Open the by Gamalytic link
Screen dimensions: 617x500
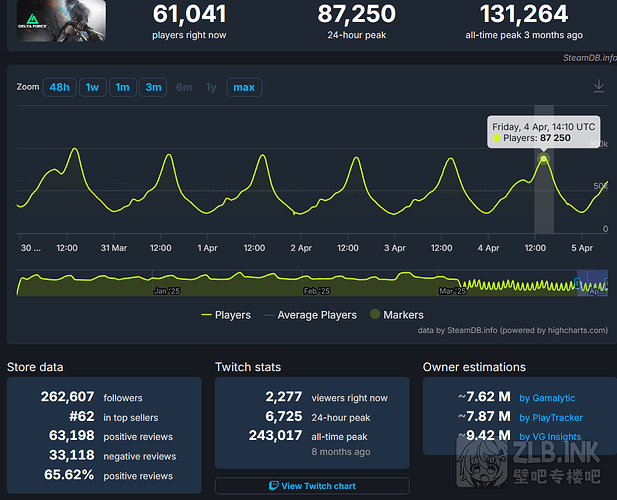click(x=547, y=398)
